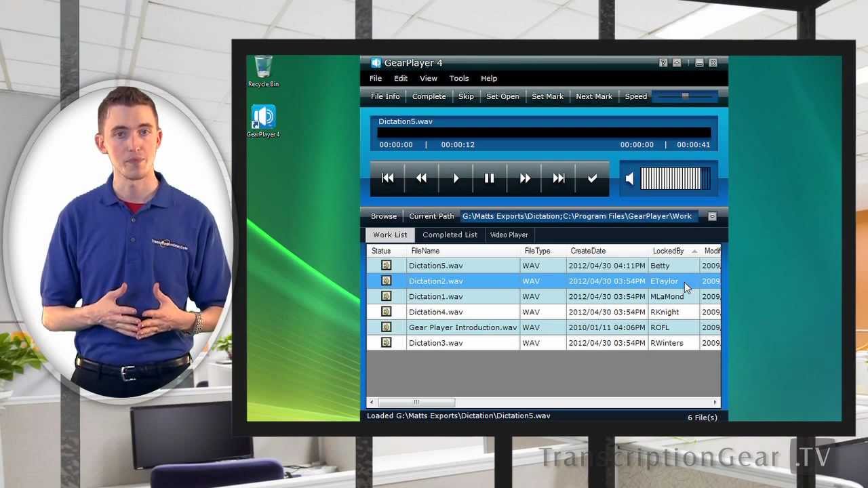Sort by the LockedBy column header
The width and height of the screenshot is (868, 488).
673,251
